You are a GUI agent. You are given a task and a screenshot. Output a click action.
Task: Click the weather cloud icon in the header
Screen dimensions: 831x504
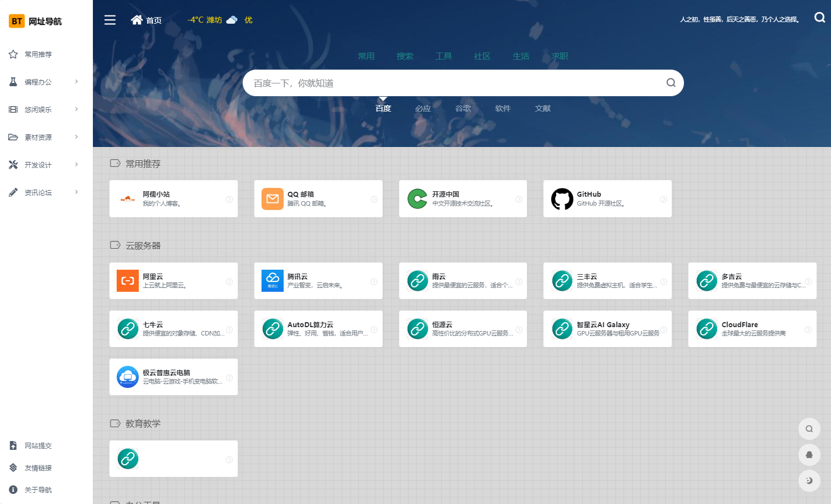[232, 20]
